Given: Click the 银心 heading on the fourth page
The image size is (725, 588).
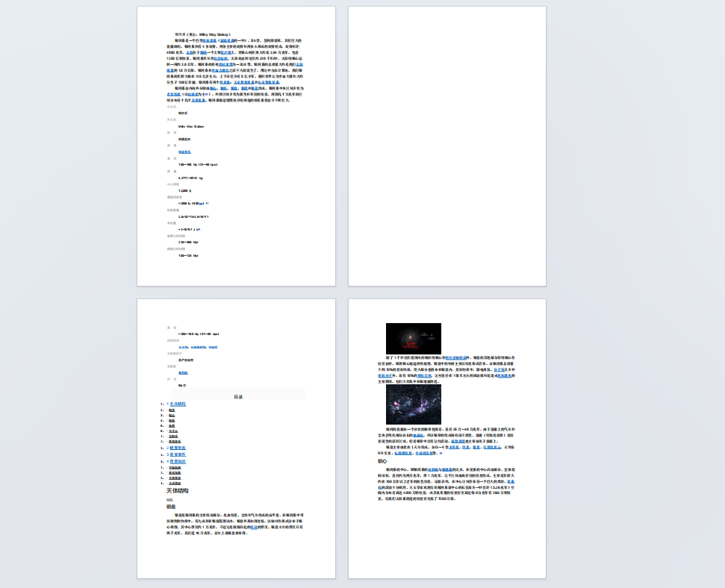Looking at the screenshot, I should click(x=382, y=461).
